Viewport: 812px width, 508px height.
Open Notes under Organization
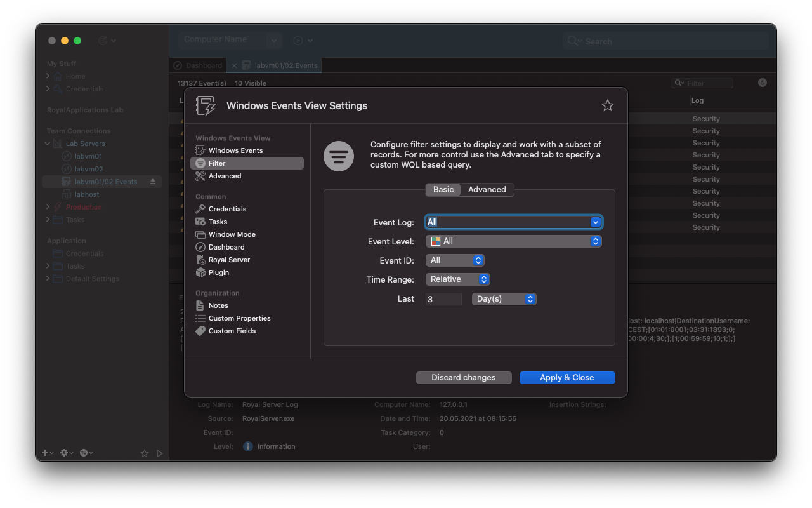coord(218,305)
